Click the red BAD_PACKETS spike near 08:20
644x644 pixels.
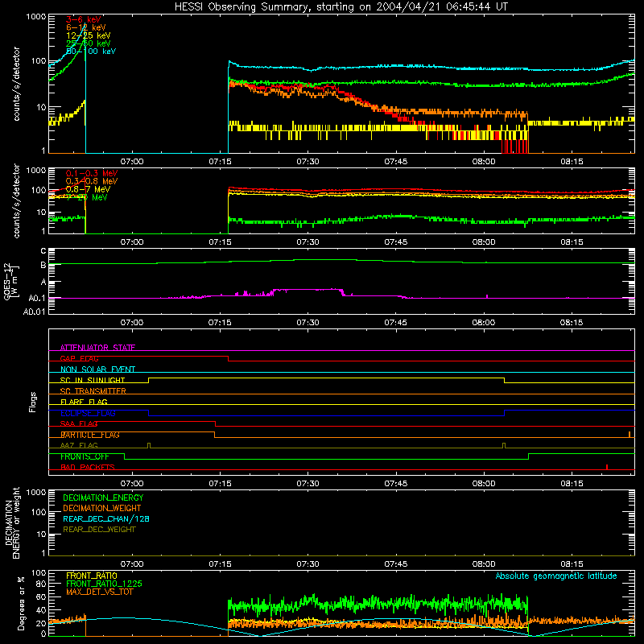pos(607,467)
